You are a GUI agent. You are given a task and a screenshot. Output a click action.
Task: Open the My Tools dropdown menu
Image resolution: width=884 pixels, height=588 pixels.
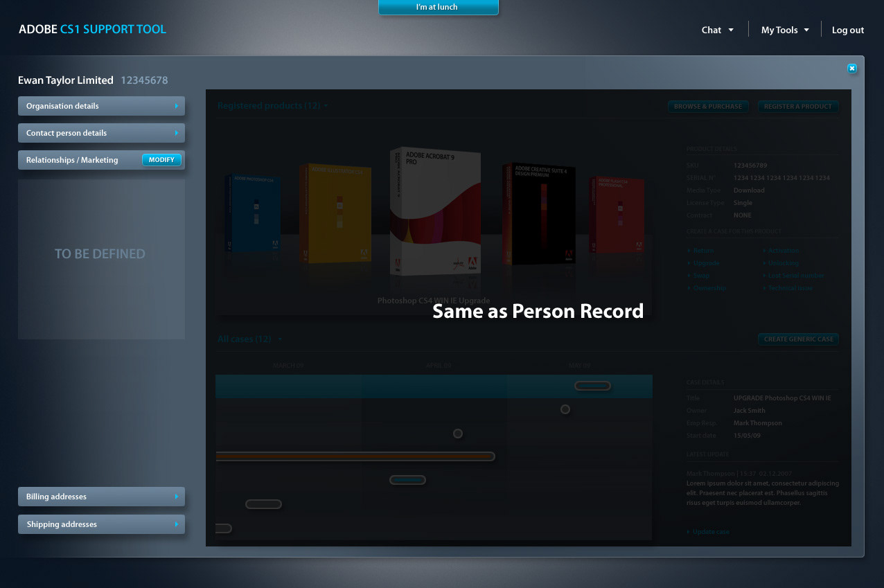pos(785,30)
